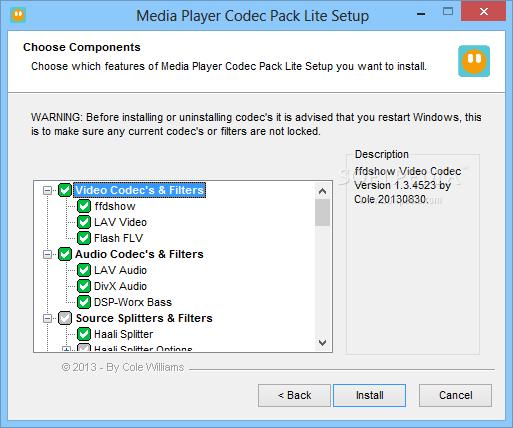
Task: Minimize the setup window
Action: pos(421,14)
